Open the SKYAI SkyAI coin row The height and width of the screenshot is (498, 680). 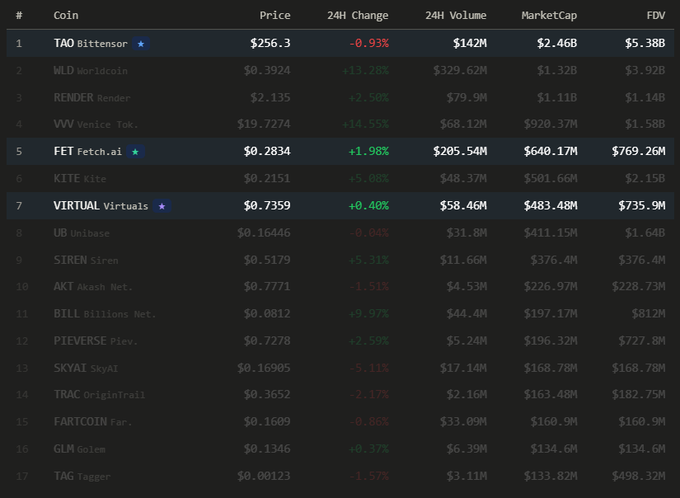pyautogui.click(x=340, y=368)
